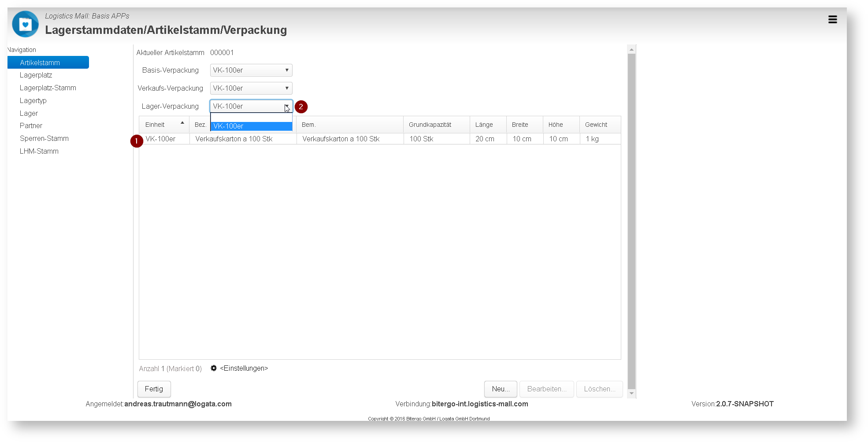This screenshot has height=442, width=868.
Task: Click the Fertig button
Action: 154,389
